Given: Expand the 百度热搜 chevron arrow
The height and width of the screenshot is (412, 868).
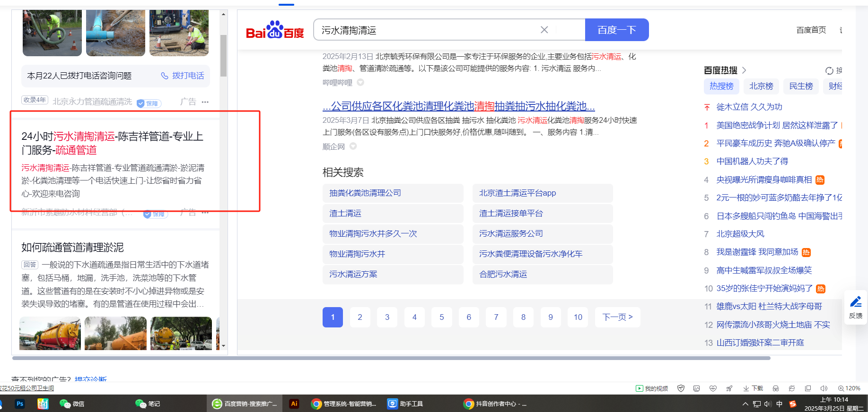Looking at the screenshot, I should 744,70.
